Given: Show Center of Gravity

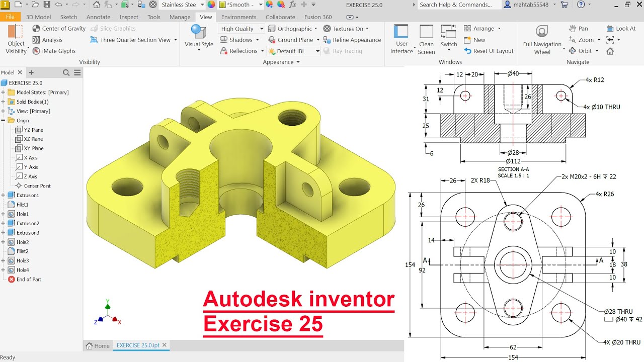Looking at the screenshot, I should (58, 29).
